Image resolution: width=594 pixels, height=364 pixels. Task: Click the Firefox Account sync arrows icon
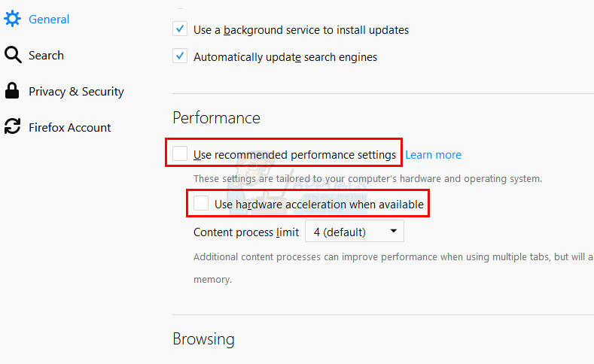click(12, 127)
